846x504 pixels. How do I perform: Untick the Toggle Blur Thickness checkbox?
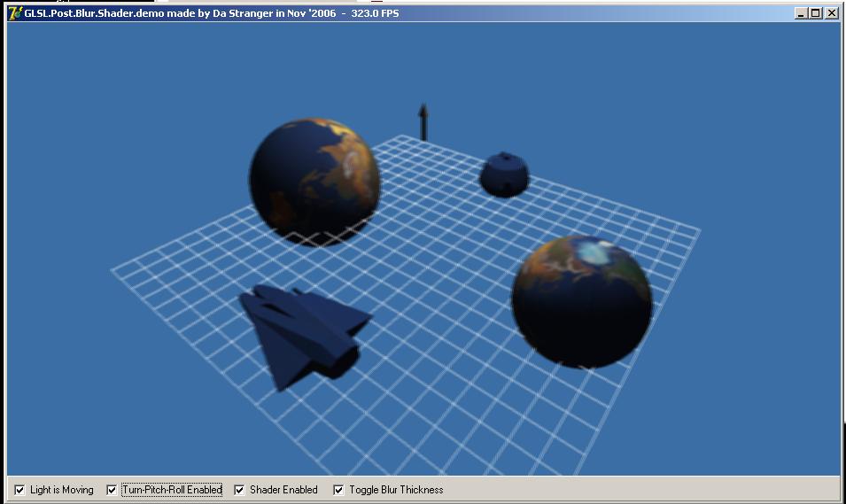[338, 490]
